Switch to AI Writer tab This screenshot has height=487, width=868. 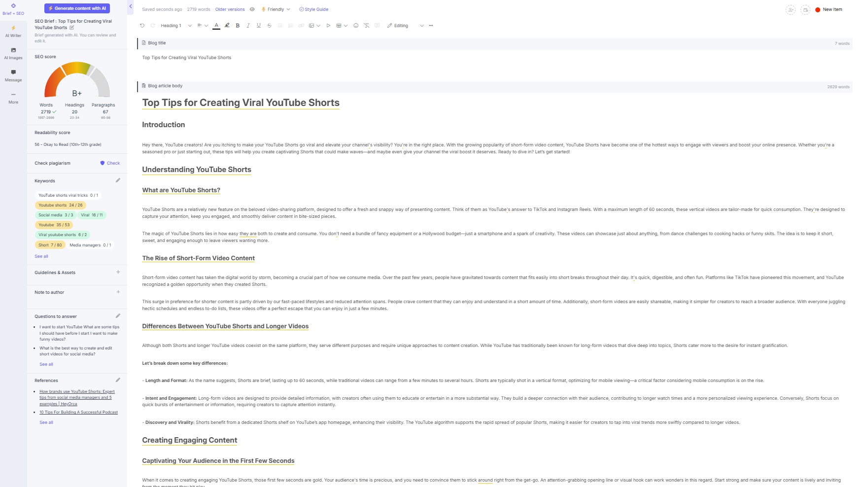pos(13,32)
